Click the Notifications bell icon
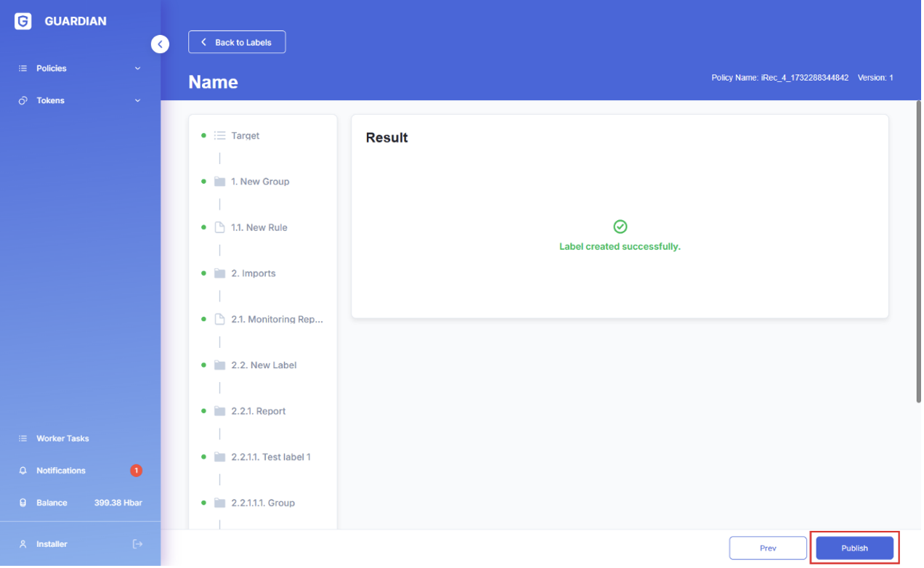Screen dimensions: 924x568 point(23,472)
